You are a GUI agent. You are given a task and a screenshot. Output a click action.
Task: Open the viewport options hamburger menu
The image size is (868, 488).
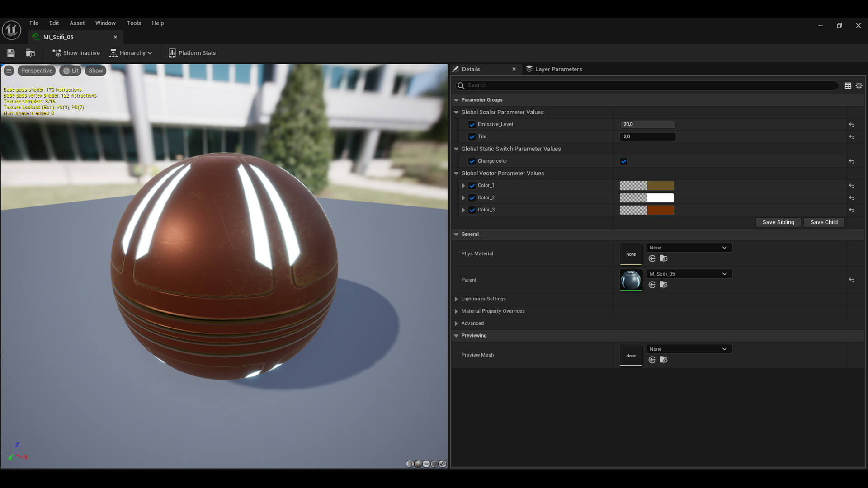click(x=9, y=70)
